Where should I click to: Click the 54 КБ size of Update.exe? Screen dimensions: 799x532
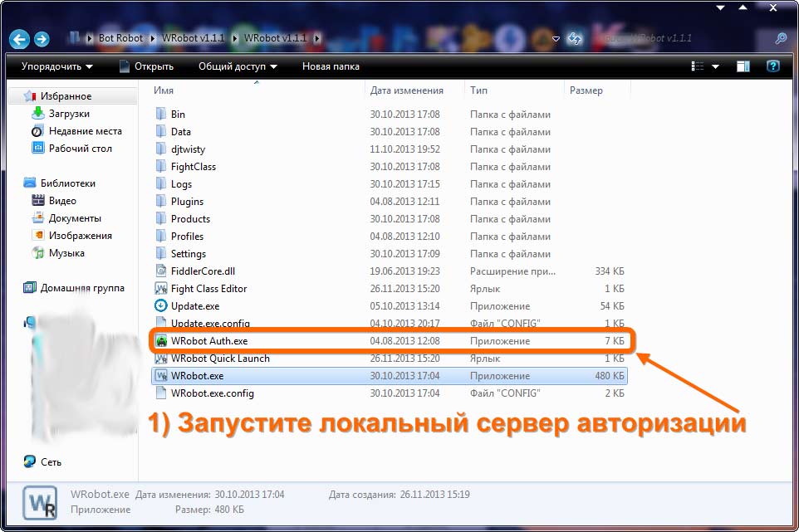pos(612,305)
